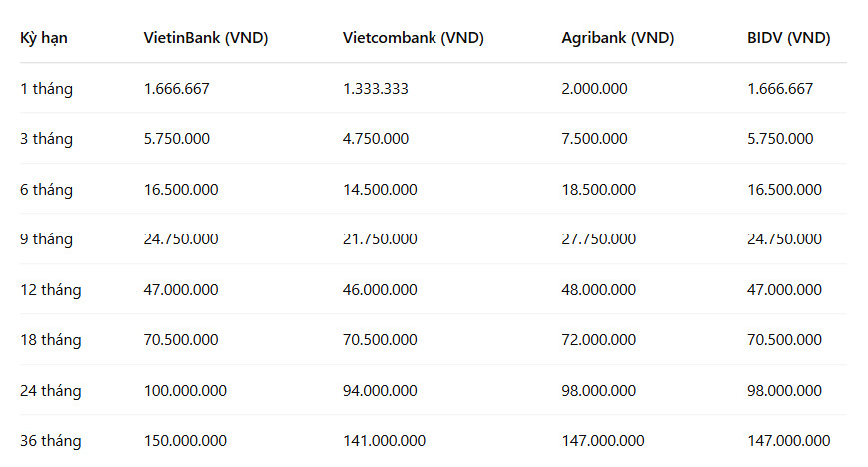Viewport: 868px width, 467px height.
Task: Click the BIDV (VND) column header
Action: coord(789,38)
